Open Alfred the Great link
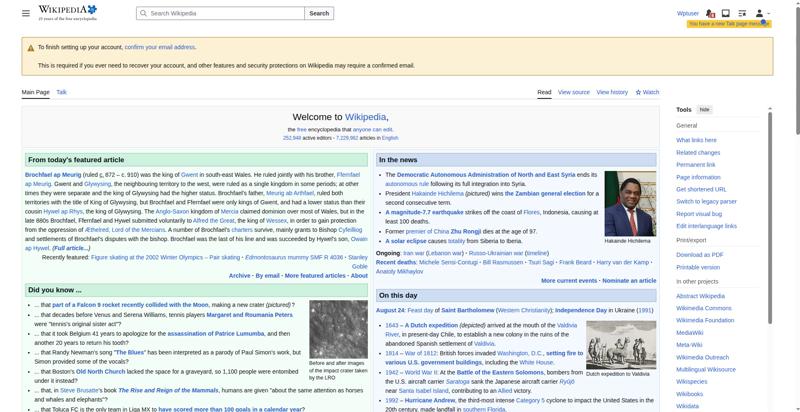 click(213, 221)
